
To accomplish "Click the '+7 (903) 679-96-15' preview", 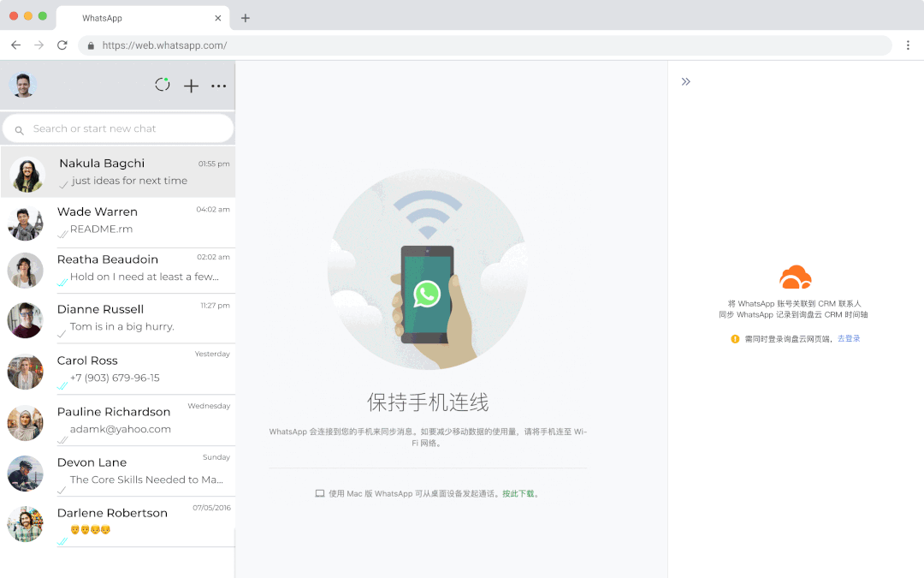I will [115, 378].
